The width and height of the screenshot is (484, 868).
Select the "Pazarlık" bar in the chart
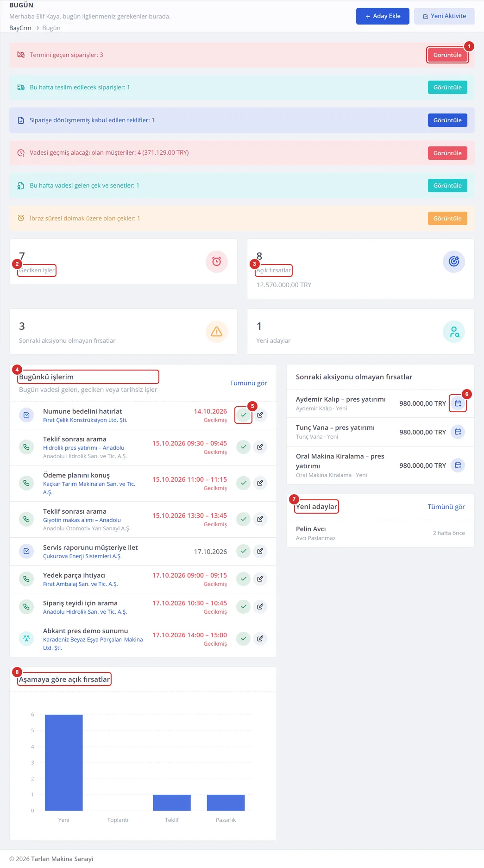pyautogui.click(x=226, y=803)
